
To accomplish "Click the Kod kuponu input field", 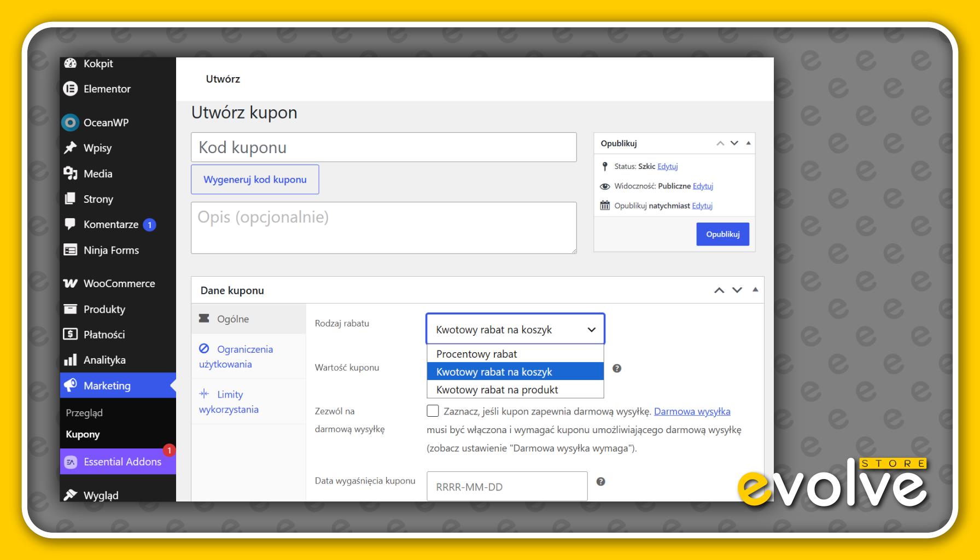I will point(383,147).
